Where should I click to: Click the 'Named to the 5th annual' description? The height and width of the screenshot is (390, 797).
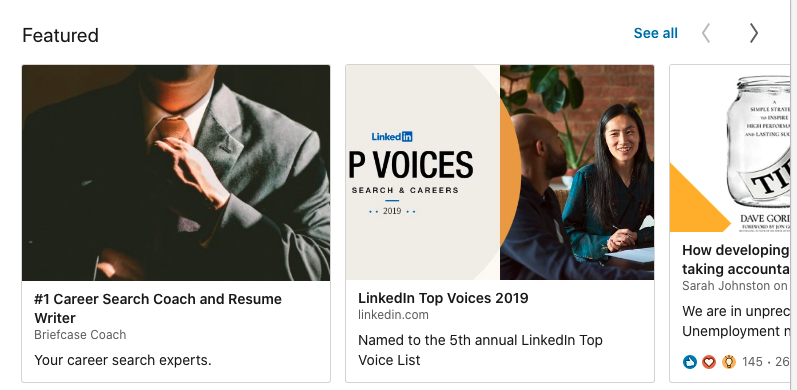click(x=480, y=350)
